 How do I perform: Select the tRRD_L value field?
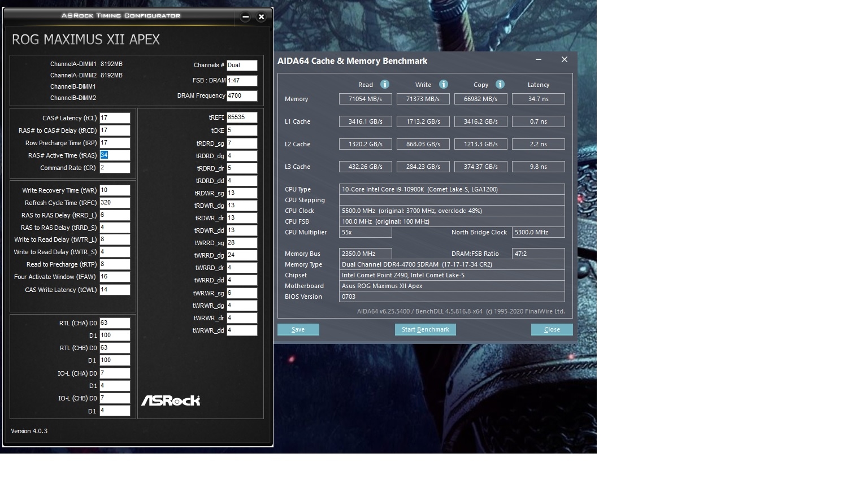pos(115,215)
